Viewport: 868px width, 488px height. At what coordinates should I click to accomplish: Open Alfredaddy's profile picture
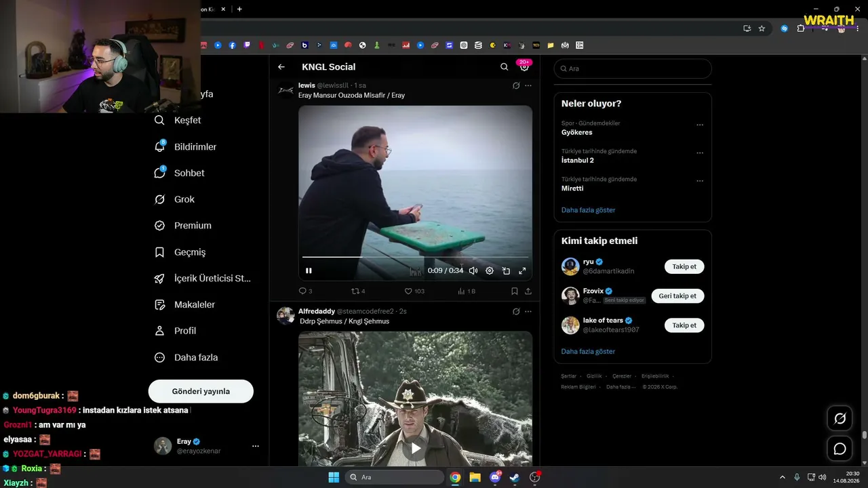(x=286, y=316)
